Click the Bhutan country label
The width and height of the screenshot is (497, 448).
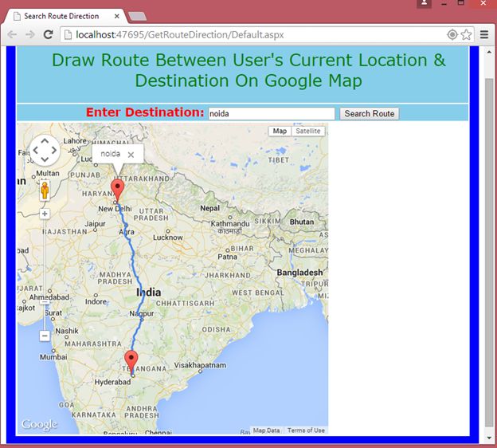(x=302, y=222)
